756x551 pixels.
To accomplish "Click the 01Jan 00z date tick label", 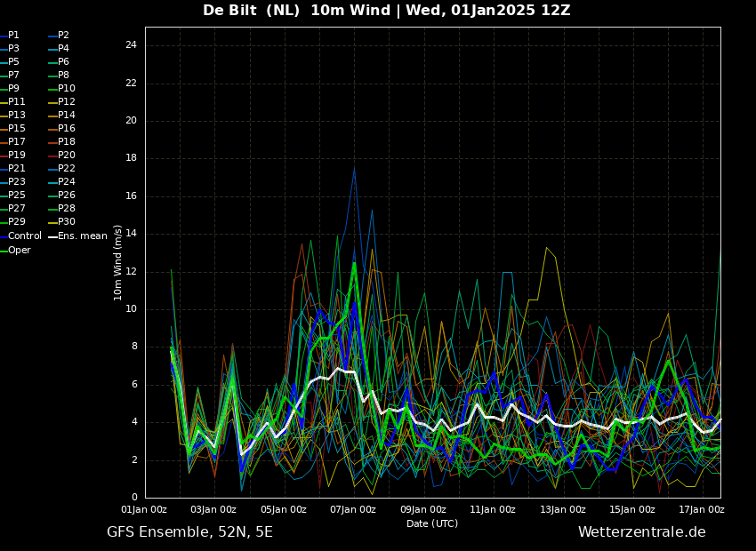I will tap(144, 510).
